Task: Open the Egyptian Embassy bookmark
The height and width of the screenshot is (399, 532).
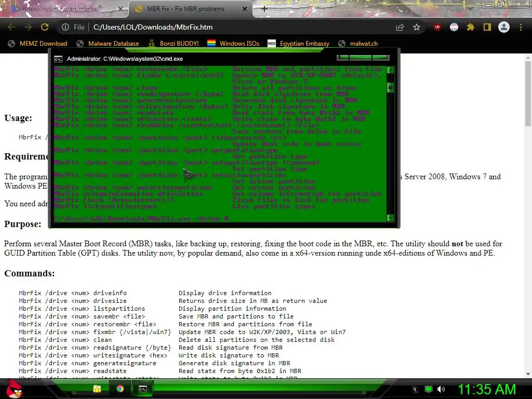Action: point(299,44)
